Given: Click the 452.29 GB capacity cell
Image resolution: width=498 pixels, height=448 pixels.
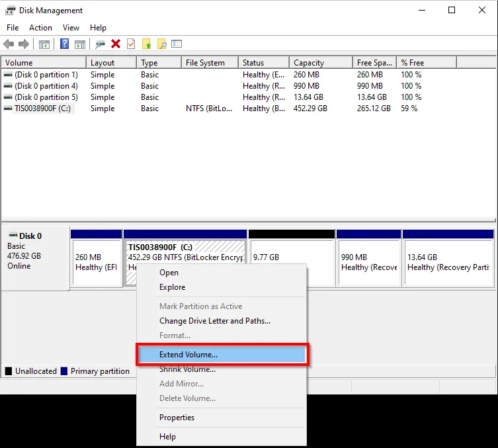Looking at the screenshot, I should pyautogui.click(x=310, y=109).
